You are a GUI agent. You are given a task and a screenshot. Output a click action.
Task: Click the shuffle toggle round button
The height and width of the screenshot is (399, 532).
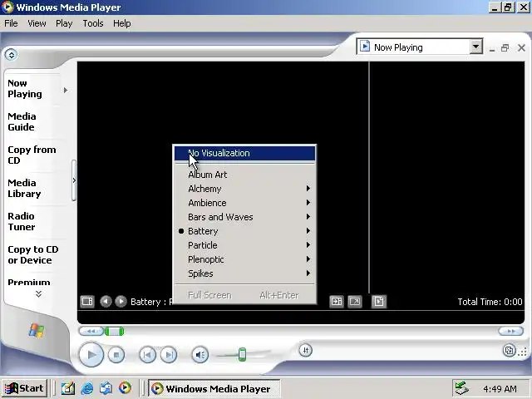(x=306, y=351)
